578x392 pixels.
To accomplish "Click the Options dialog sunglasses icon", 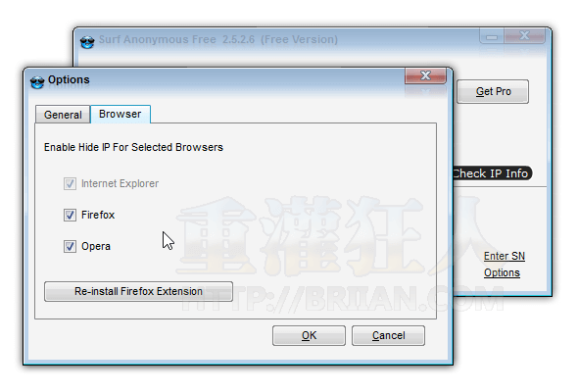I will (x=37, y=82).
